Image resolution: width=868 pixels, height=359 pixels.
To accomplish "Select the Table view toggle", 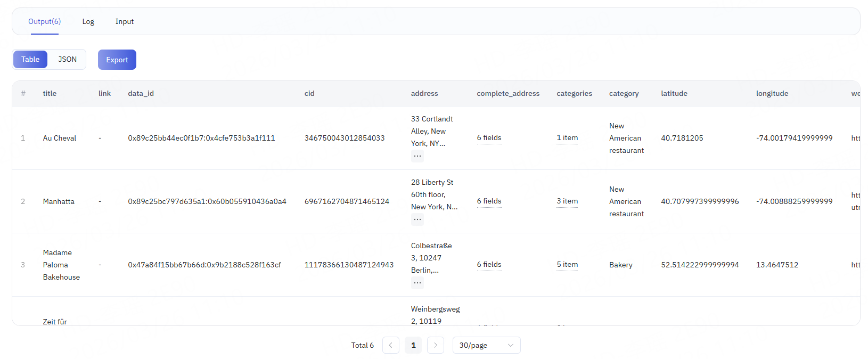I will coord(30,60).
